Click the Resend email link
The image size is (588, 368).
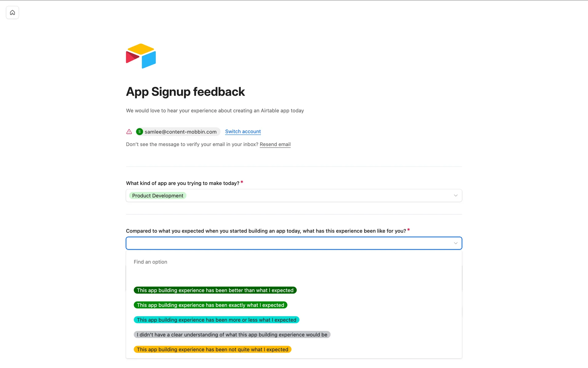(x=275, y=144)
